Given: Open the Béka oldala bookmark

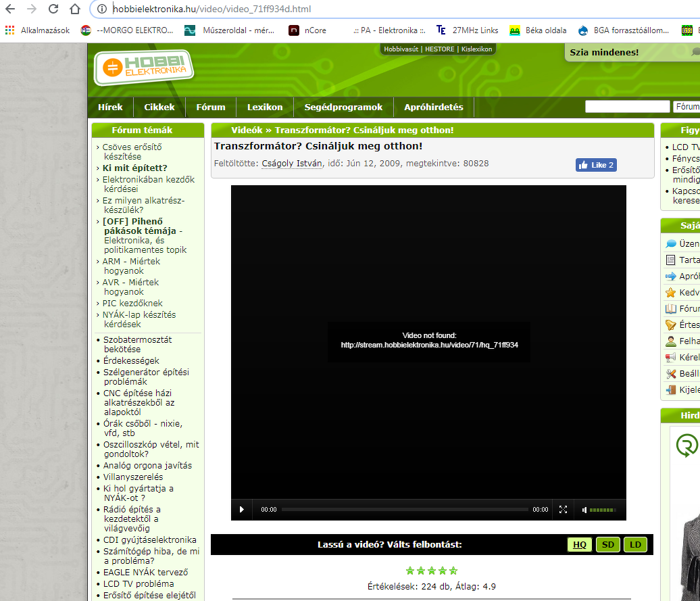Looking at the screenshot, I should [538, 30].
